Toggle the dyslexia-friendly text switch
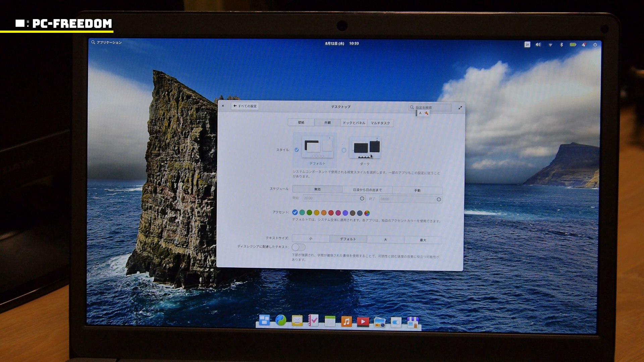The height and width of the screenshot is (362, 644). (x=298, y=247)
